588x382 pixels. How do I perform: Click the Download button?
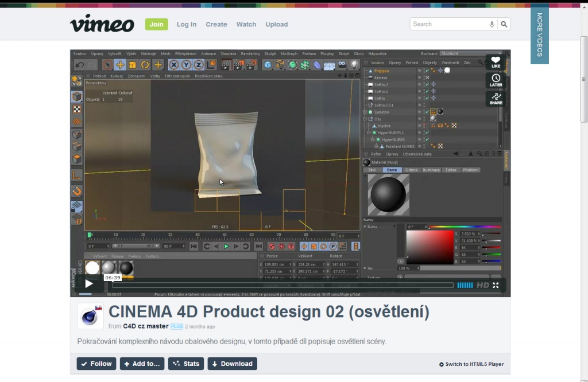(x=233, y=364)
